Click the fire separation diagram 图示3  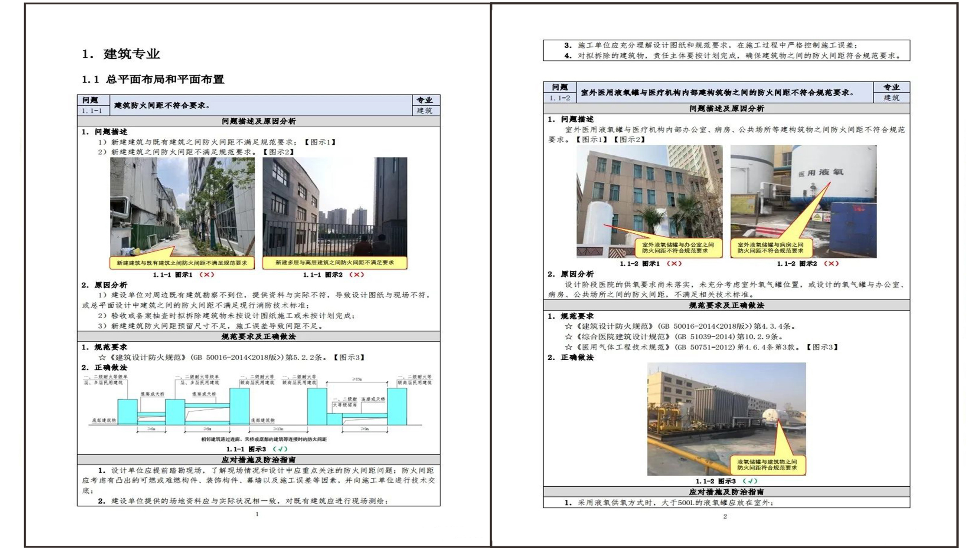click(258, 407)
